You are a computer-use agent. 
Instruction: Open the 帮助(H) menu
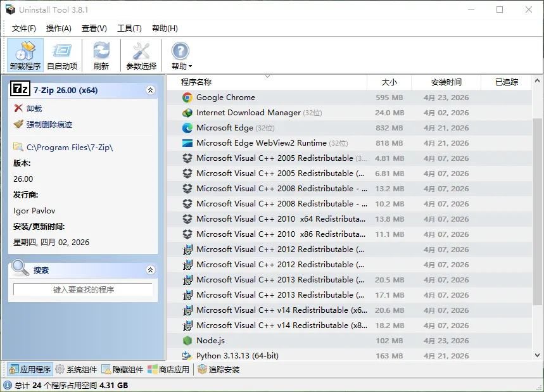165,28
